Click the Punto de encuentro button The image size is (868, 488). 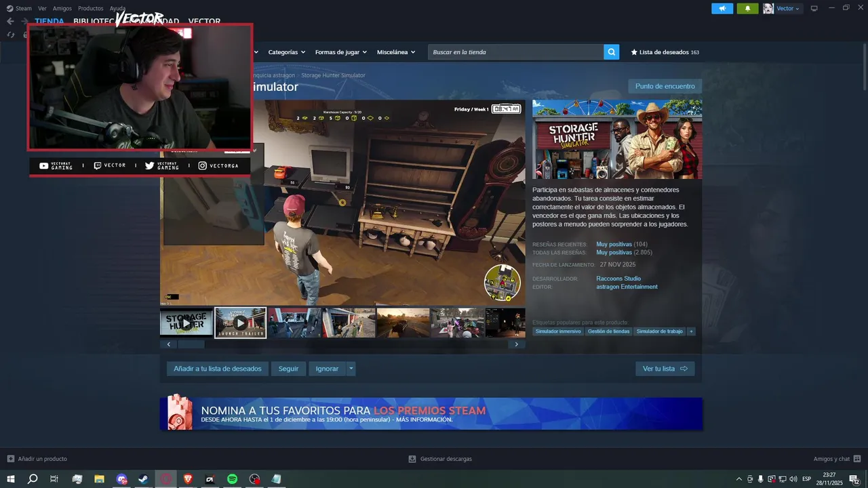tap(665, 86)
